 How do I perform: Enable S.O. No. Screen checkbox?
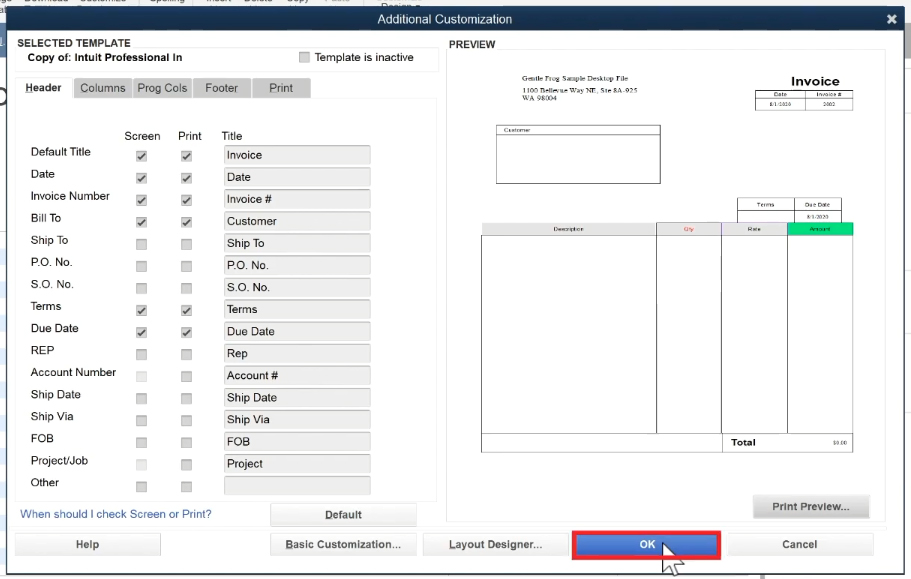click(x=141, y=288)
